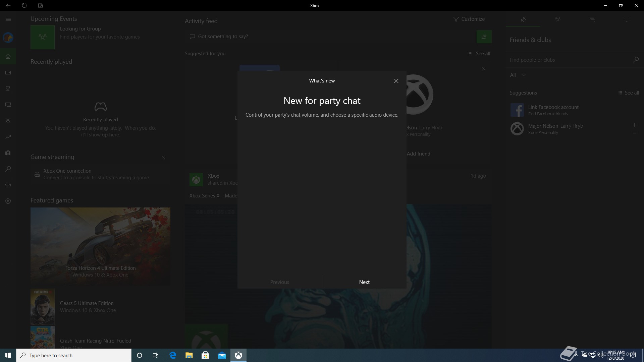Open the hamburger menu in sidebar

[x=8, y=19]
